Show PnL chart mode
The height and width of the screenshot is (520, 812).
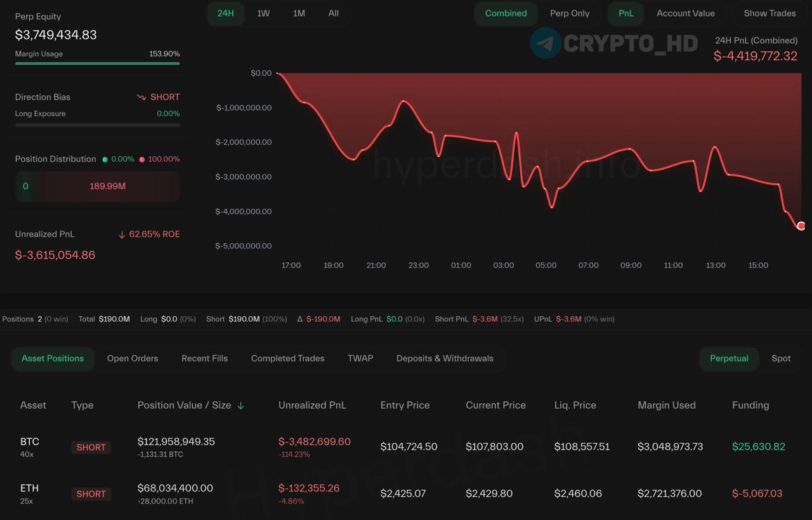626,13
